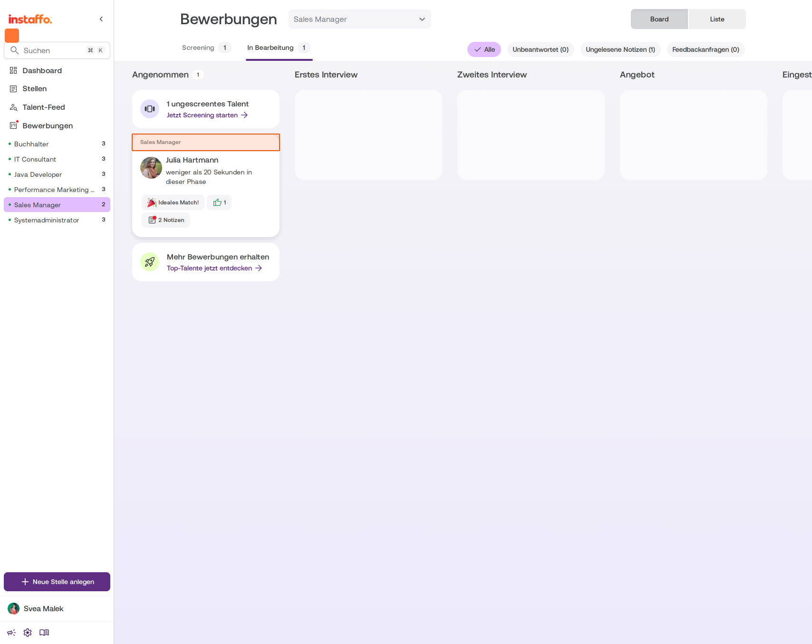The height and width of the screenshot is (644, 812).
Task: Open settings via the gear icon
Action: tap(28, 633)
